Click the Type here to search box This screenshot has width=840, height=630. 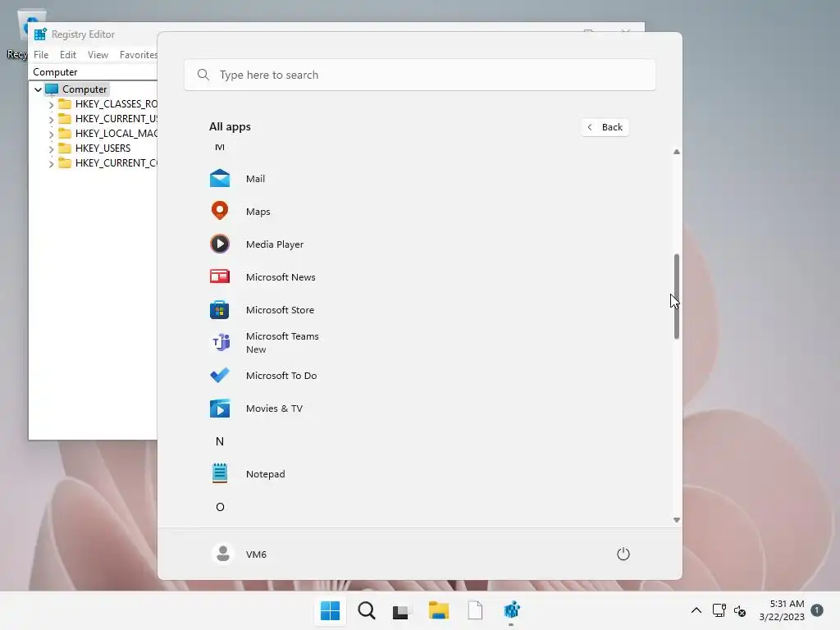click(420, 75)
